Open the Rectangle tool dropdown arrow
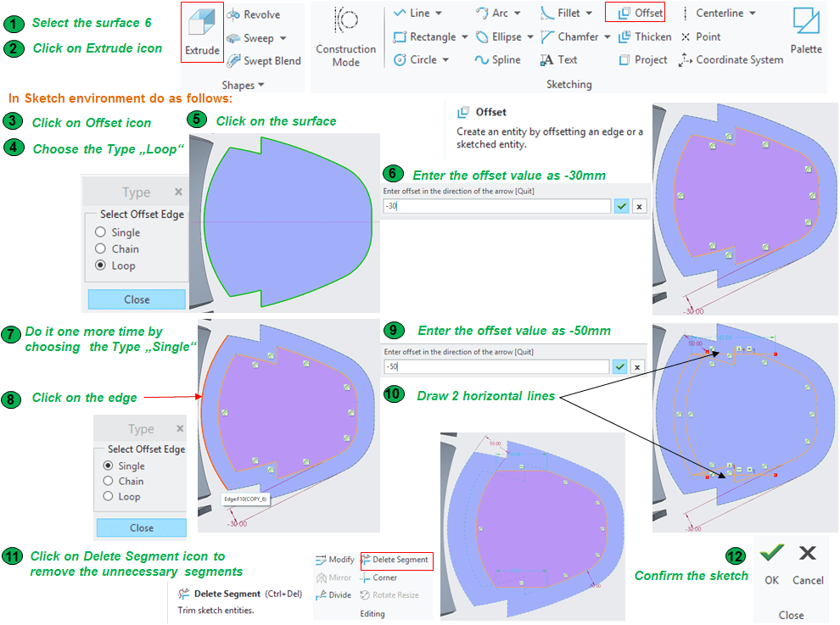Screen dimensions: 840x625 click(465, 37)
